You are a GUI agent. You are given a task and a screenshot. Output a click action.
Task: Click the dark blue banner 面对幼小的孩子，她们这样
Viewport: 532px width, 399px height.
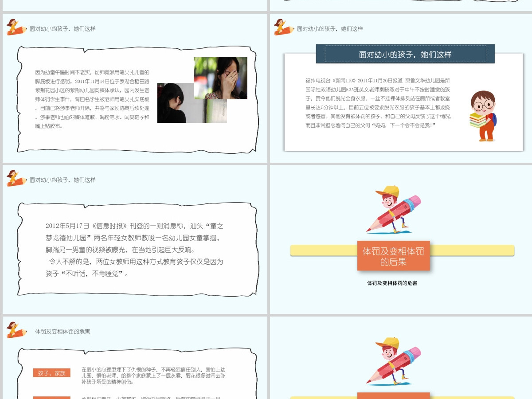tap(405, 54)
